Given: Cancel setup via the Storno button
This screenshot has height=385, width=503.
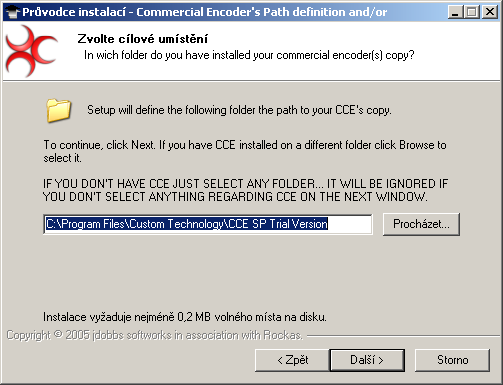Looking at the screenshot, I should pos(452,360).
